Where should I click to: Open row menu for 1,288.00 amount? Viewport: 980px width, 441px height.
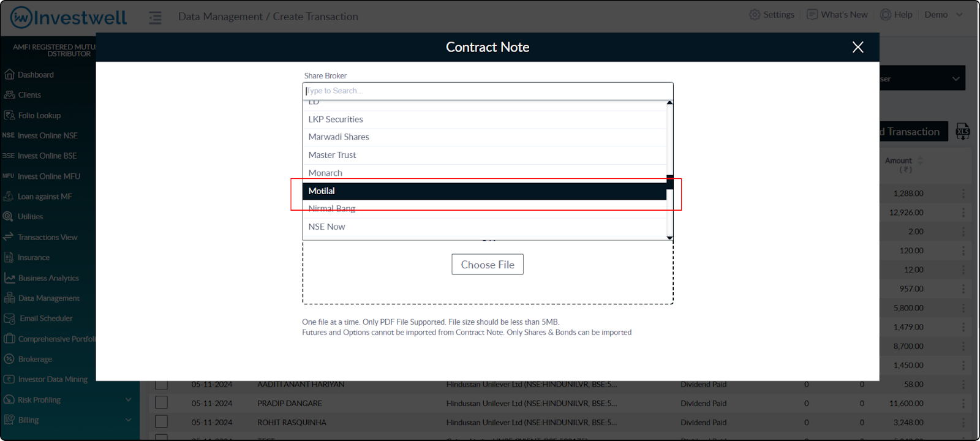click(x=963, y=194)
